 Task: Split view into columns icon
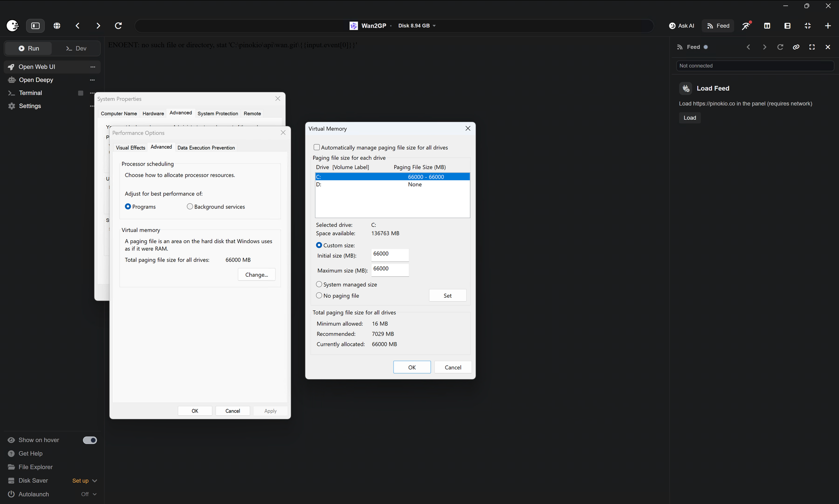tap(767, 26)
